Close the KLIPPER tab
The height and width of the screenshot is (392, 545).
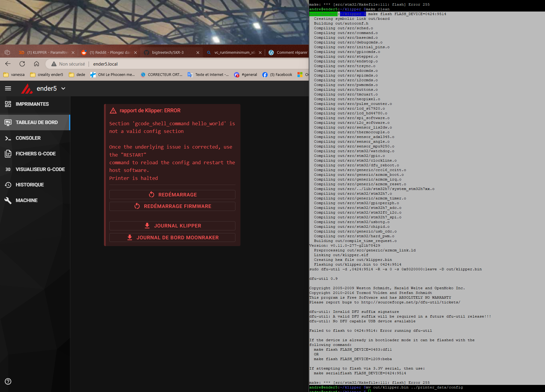[x=73, y=53]
